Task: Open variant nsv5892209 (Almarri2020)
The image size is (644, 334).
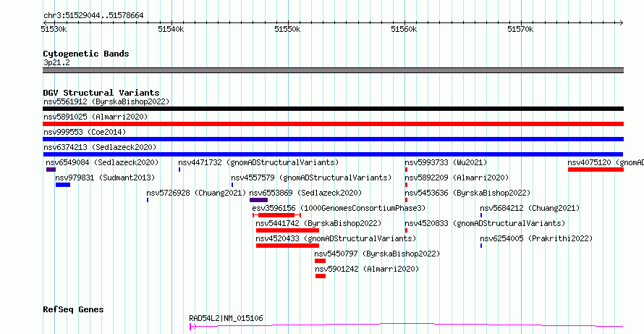Action: click(457, 178)
